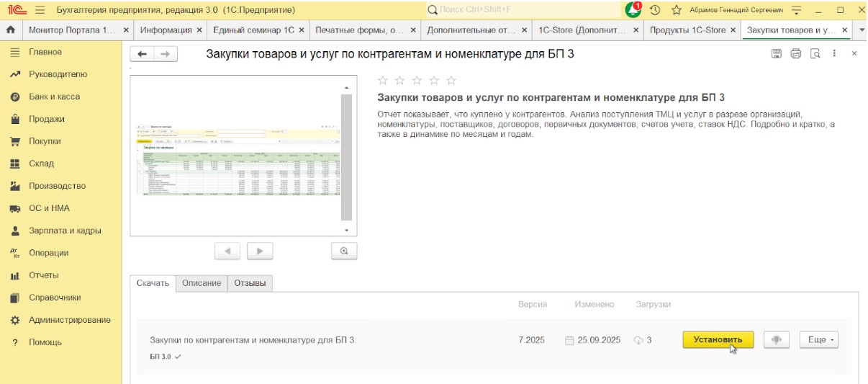This screenshot has width=868, height=384.
Task: Click the save diskette icon
Action: point(777,54)
